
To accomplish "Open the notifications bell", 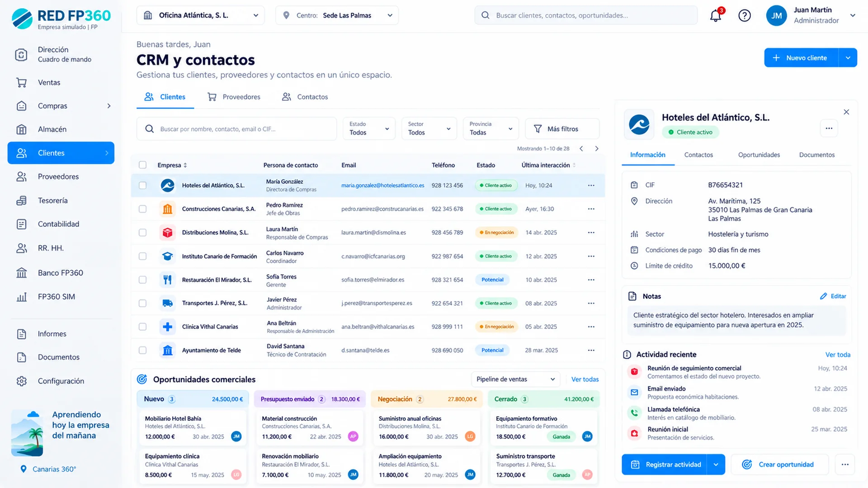I will coord(715,15).
